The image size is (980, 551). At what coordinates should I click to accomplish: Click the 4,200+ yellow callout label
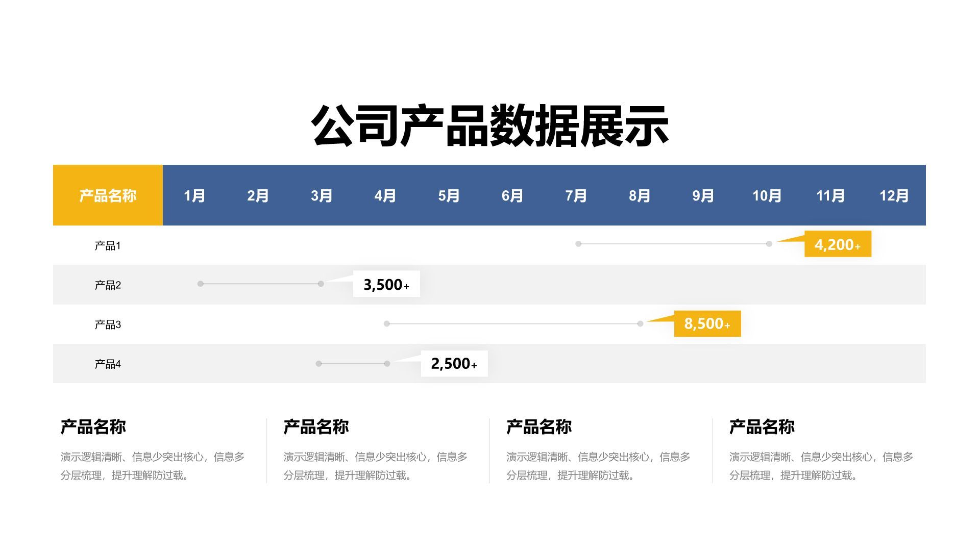pos(838,244)
